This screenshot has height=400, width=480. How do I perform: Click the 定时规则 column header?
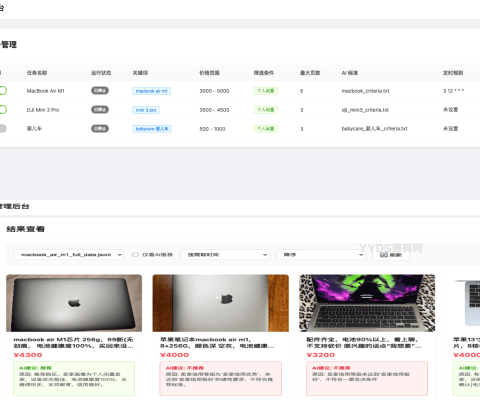[x=453, y=73]
